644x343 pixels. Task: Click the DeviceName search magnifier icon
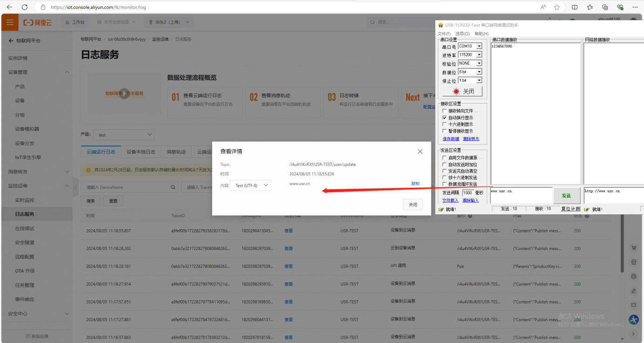(173, 187)
